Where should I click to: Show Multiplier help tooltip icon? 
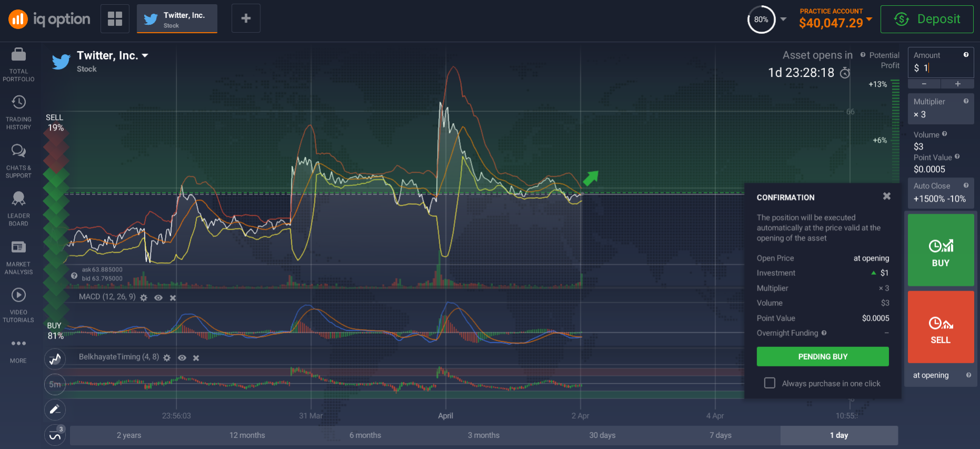click(x=966, y=101)
